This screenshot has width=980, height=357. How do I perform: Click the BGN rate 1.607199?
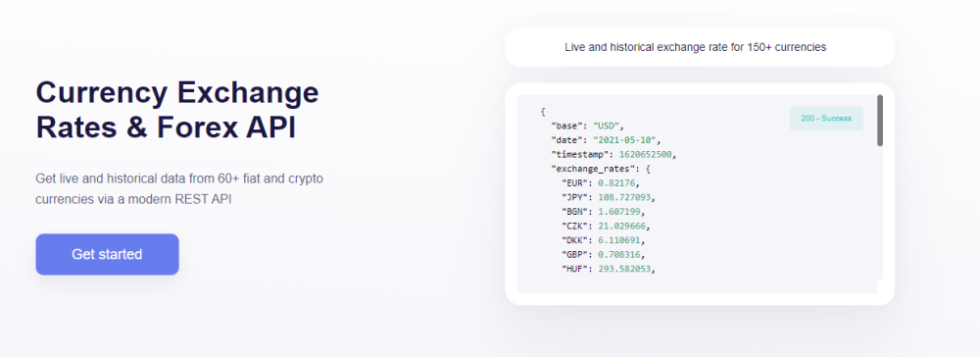click(619, 212)
